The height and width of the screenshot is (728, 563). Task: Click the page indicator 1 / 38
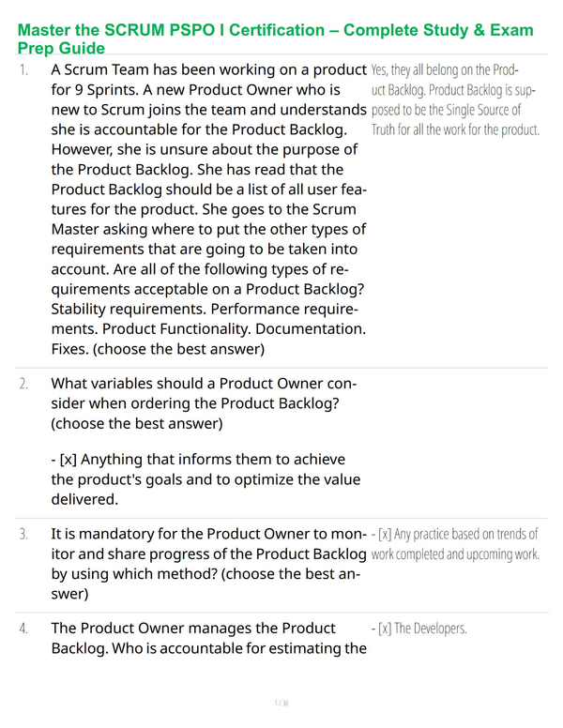point(281,703)
